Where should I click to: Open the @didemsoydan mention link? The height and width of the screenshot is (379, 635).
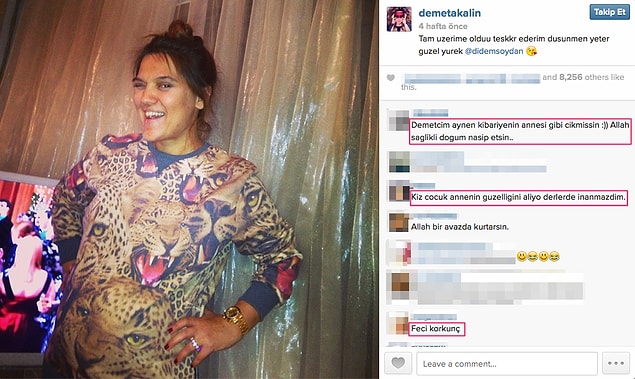click(x=494, y=51)
